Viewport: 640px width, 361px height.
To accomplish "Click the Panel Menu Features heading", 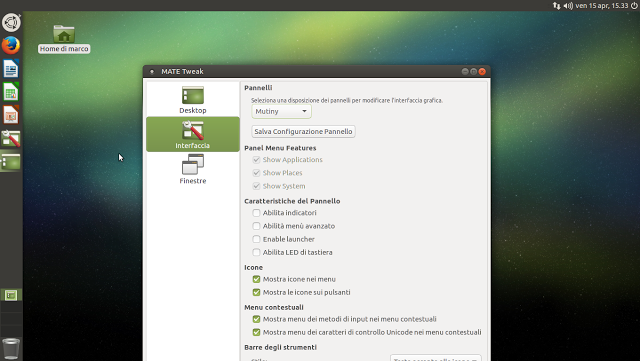I will pos(280,148).
